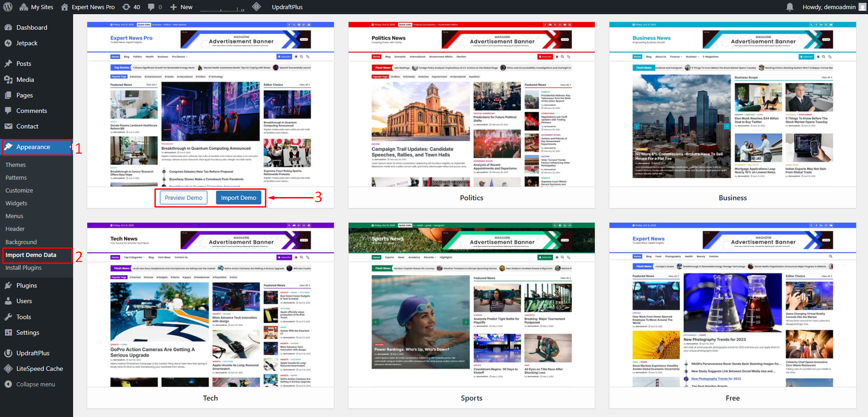Click the diamond LiteSpeed icon in admin bar

(x=257, y=7)
